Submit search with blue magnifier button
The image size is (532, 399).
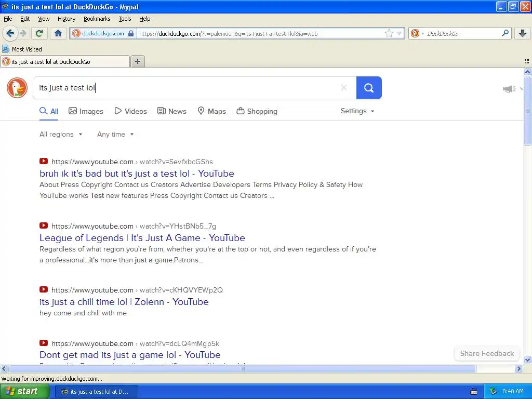point(369,88)
